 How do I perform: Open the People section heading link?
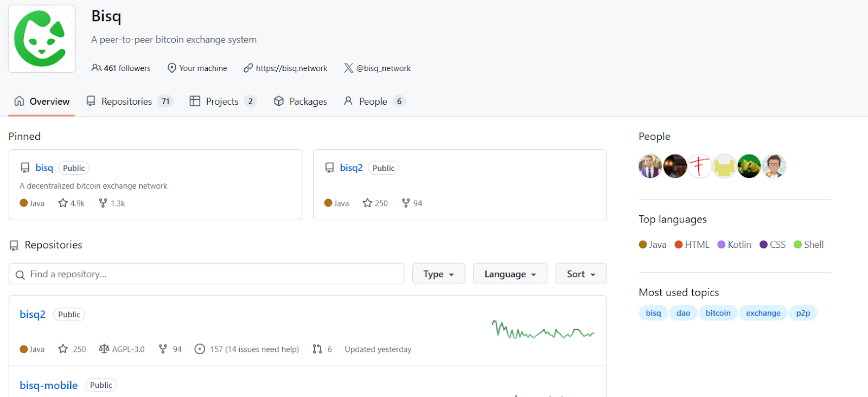coord(654,137)
